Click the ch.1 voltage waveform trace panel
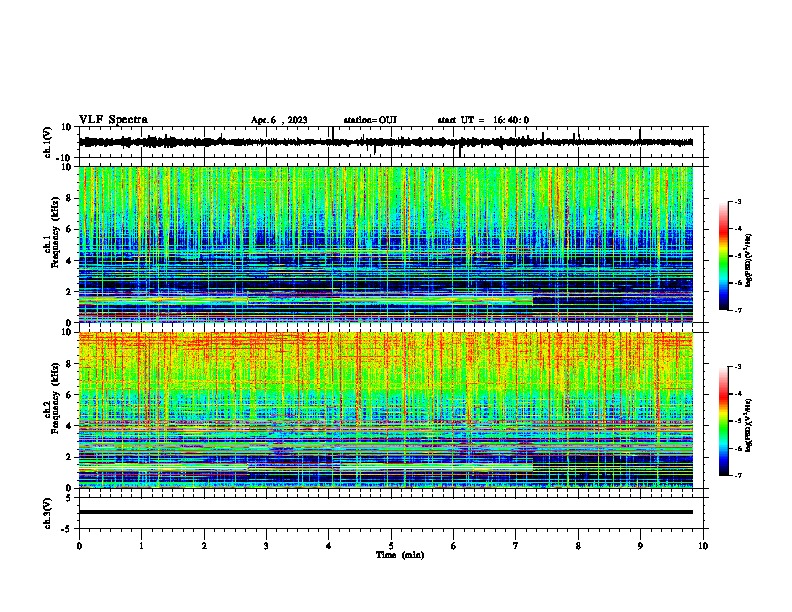 tap(393, 142)
